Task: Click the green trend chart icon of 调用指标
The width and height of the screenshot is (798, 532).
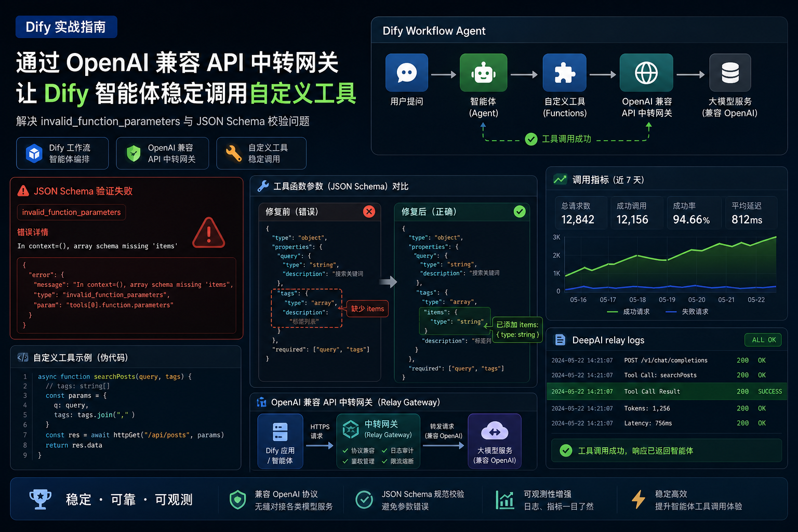Action: pos(560,179)
